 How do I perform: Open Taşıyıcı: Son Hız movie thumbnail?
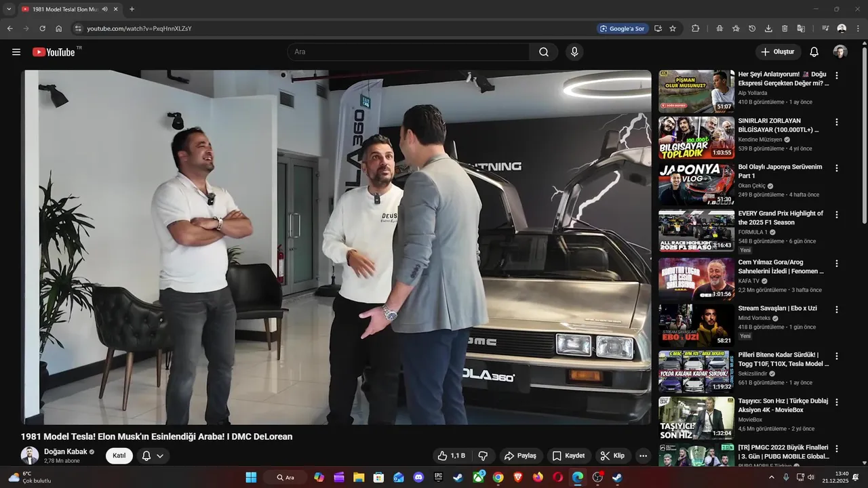696,418
